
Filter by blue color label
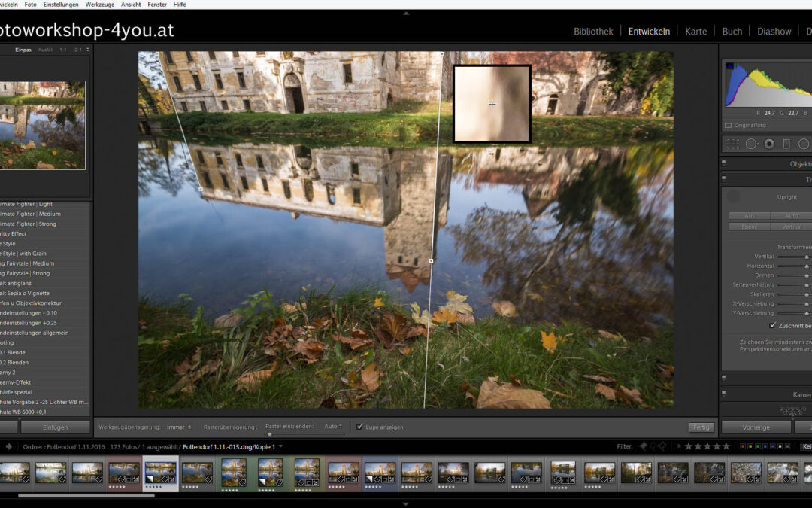pos(765,446)
